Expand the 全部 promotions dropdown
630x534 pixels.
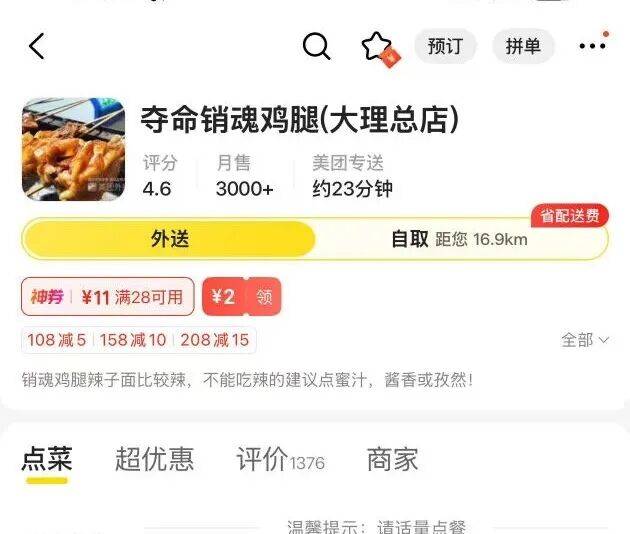(x=585, y=340)
